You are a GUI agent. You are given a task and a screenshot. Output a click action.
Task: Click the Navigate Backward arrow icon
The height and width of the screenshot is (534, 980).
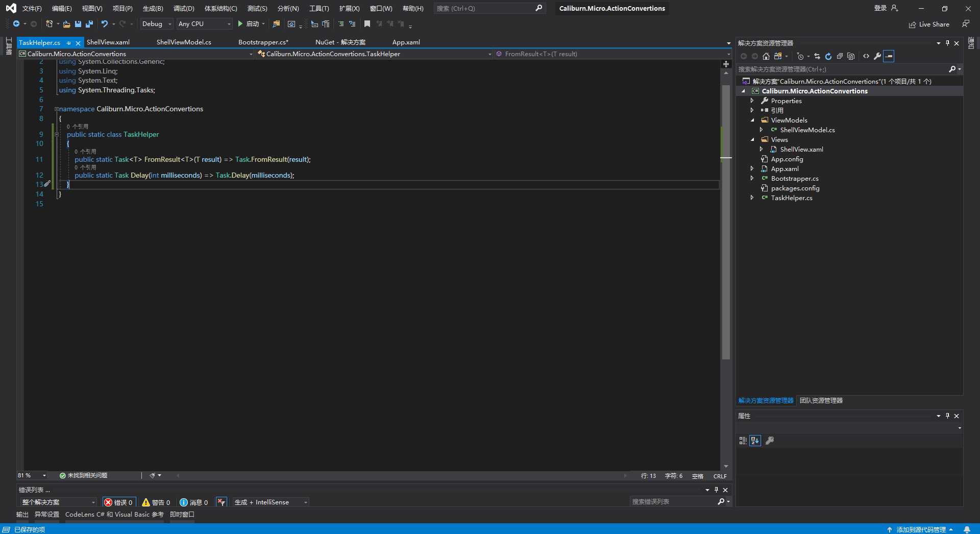(16, 24)
